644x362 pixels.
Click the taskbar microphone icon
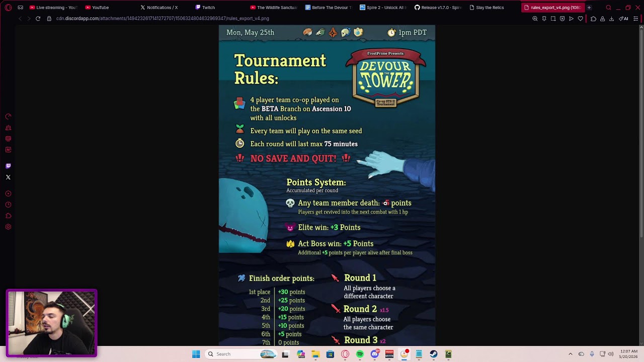(x=592, y=354)
